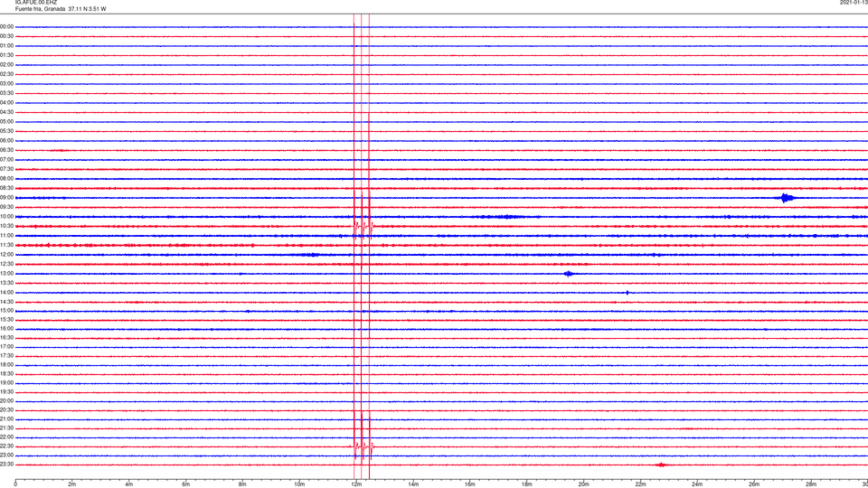Click the red seismic event on 23:30 trace
This screenshot has height=488, width=868.
660,465
